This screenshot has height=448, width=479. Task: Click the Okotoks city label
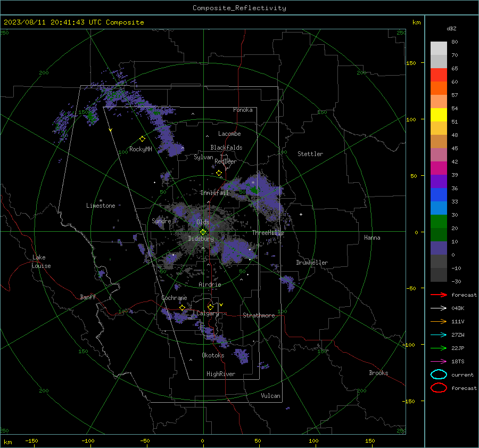(213, 355)
